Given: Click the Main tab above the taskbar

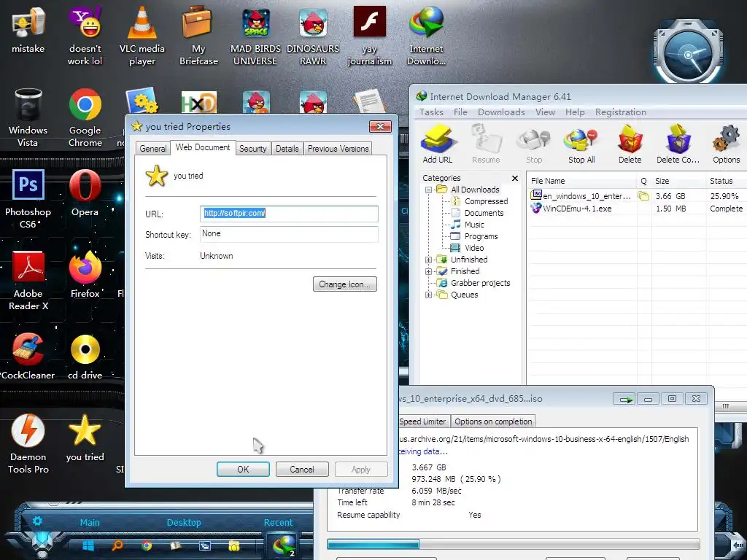Looking at the screenshot, I should (90, 522).
